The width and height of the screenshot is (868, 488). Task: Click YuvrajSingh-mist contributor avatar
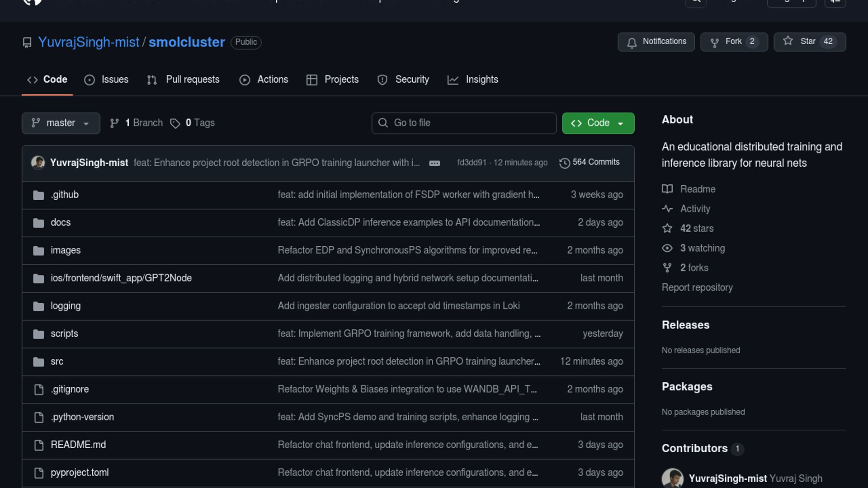pyautogui.click(x=672, y=478)
